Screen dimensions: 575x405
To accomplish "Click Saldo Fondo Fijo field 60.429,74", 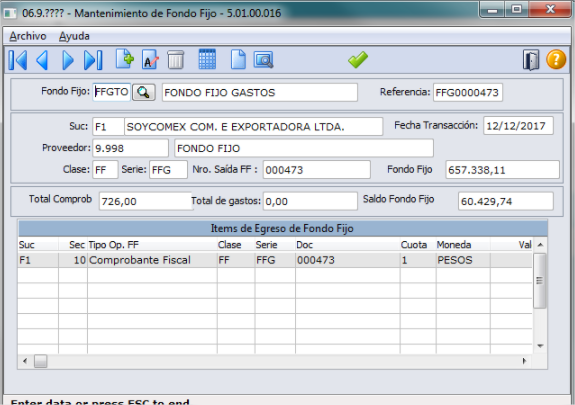I will [x=506, y=201].
